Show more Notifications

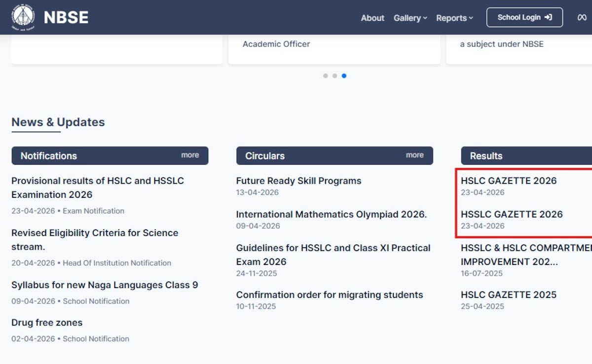(190, 155)
